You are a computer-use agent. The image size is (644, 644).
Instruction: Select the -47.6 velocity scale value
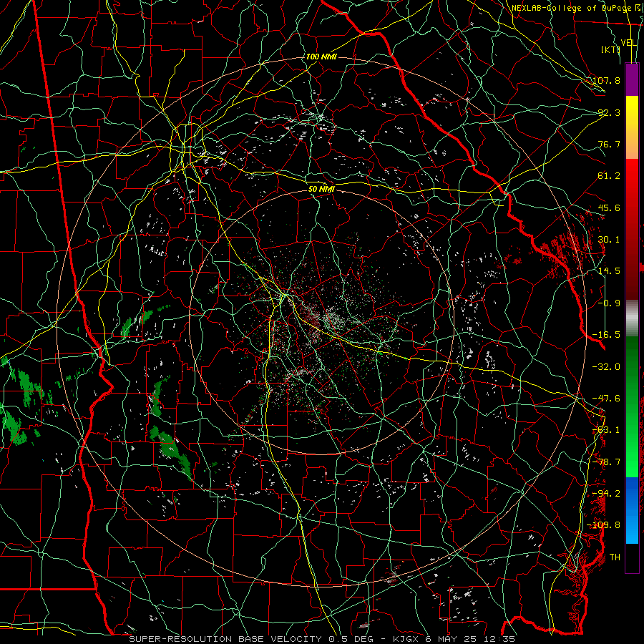click(606, 399)
